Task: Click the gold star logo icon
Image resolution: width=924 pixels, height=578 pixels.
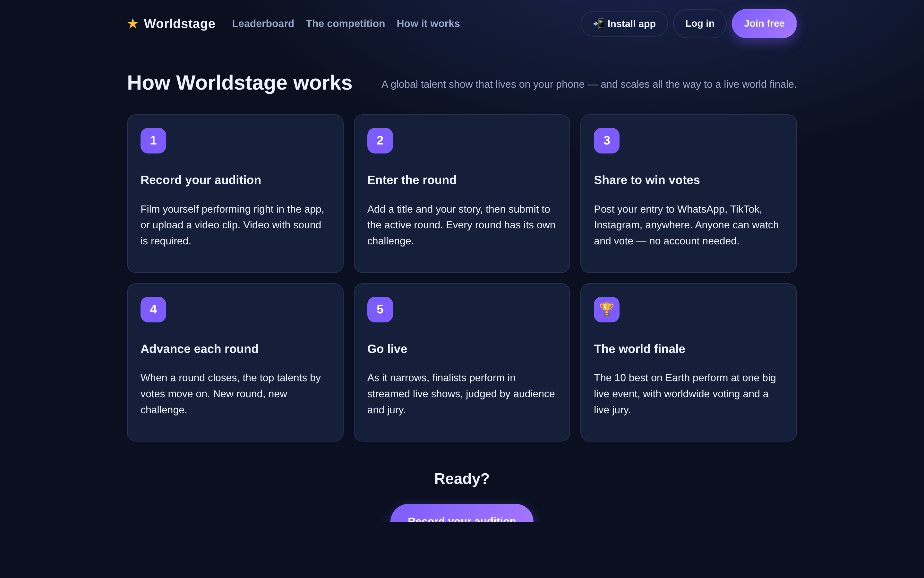Action: point(133,24)
